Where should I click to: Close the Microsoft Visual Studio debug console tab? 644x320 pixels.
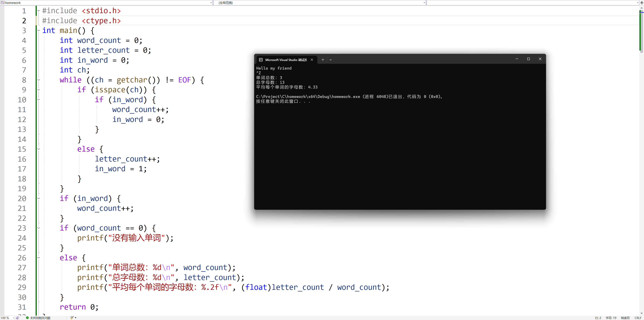(312, 60)
